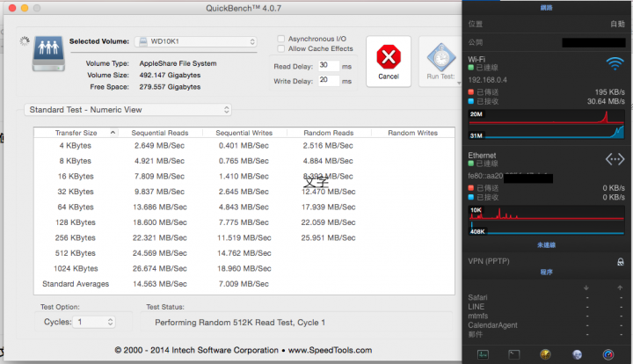Click the VPN (PPTP) lock icon
Viewport: 633px width, 364px height.
(x=620, y=261)
